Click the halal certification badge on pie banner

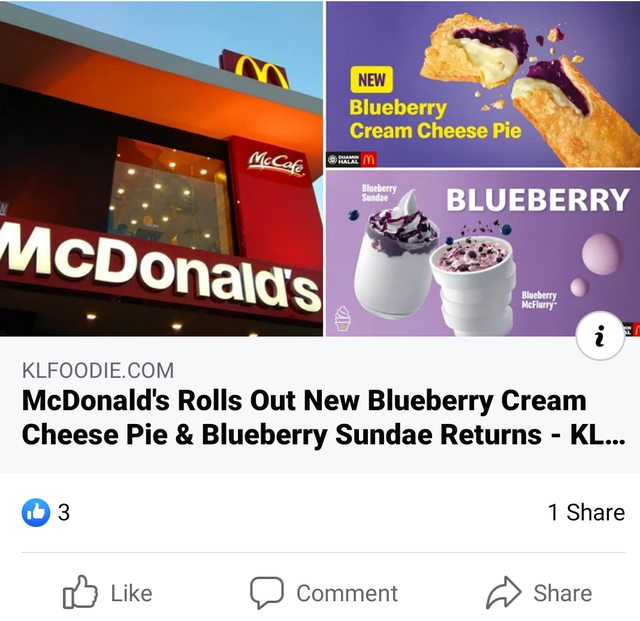click(x=344, y=159)
